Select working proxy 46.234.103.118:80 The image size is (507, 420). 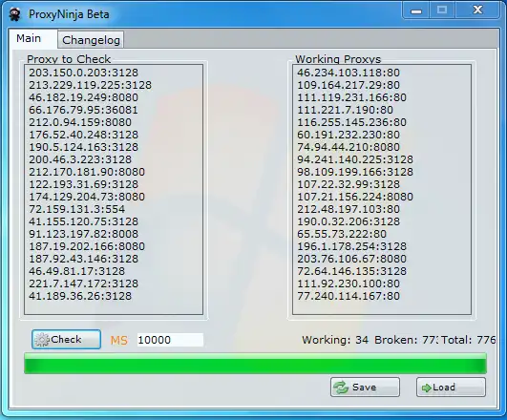pyautogui.click(x=349, y=73)
